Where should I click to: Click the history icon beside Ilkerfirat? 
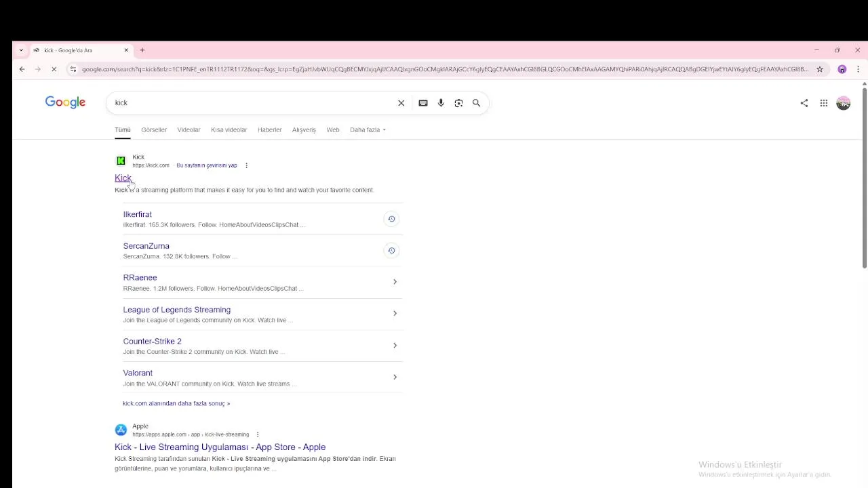click(x=391, y=219)
